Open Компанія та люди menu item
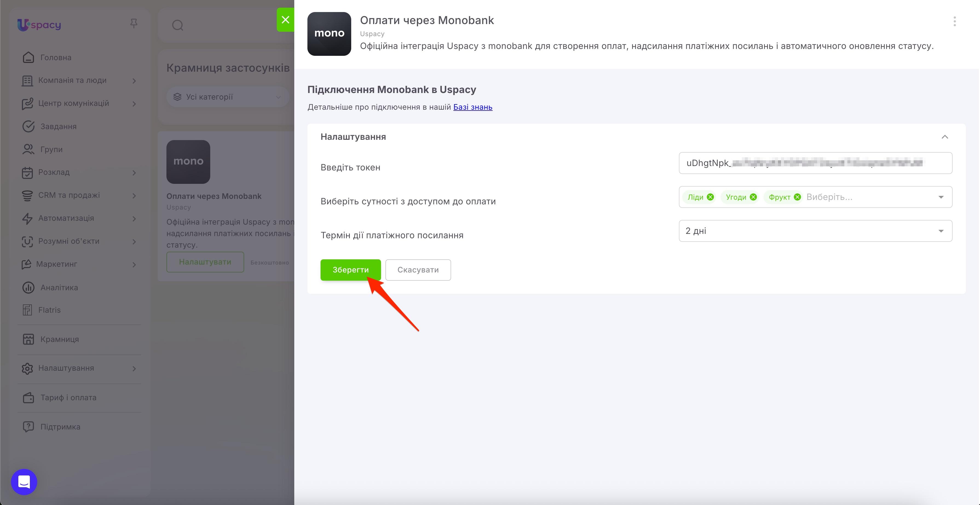Image resolution: width=980 pixels, height=505 pixels. [x=72, y=80]
